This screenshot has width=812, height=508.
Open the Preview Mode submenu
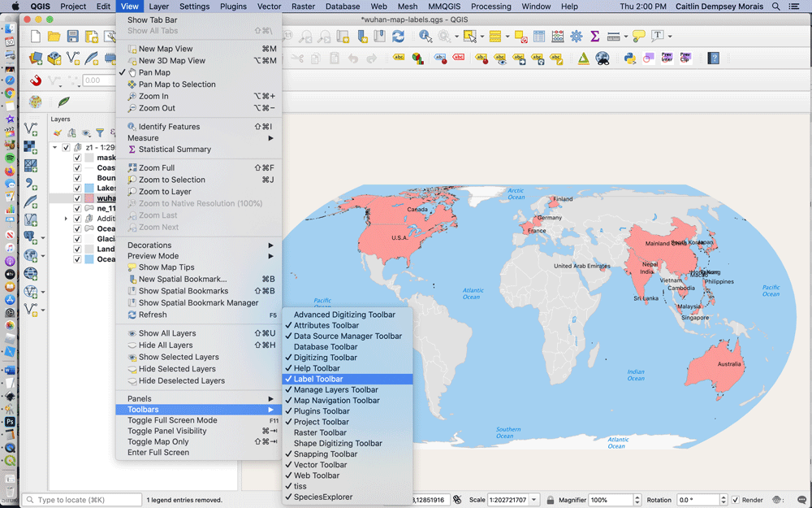(x=199, y=256)
